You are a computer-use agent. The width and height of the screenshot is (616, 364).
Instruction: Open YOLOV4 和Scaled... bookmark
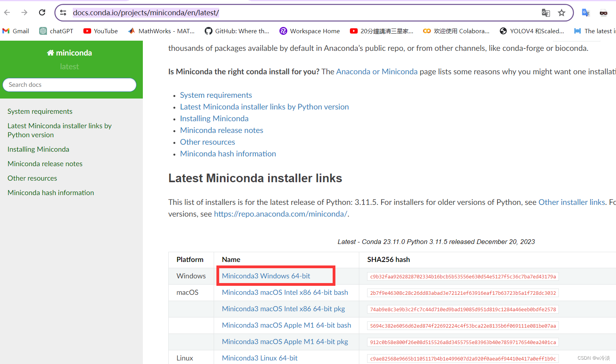[532, 31]
